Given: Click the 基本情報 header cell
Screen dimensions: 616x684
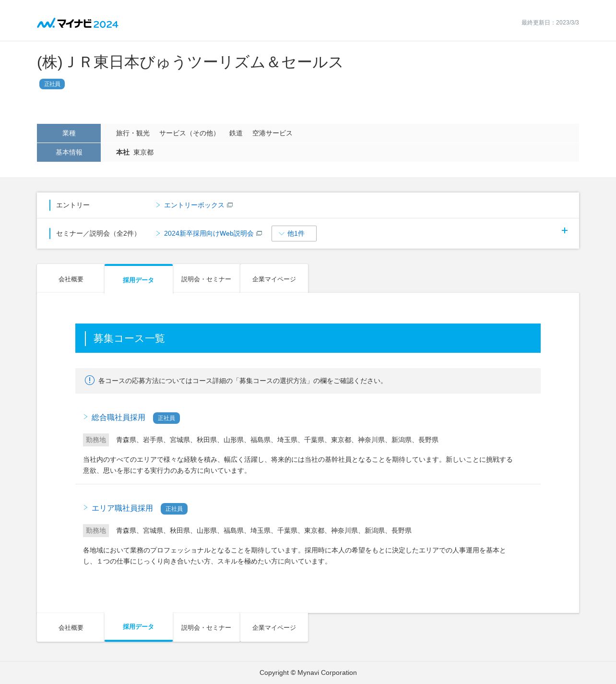Looking at the screenshot, I should pos(69,152).
